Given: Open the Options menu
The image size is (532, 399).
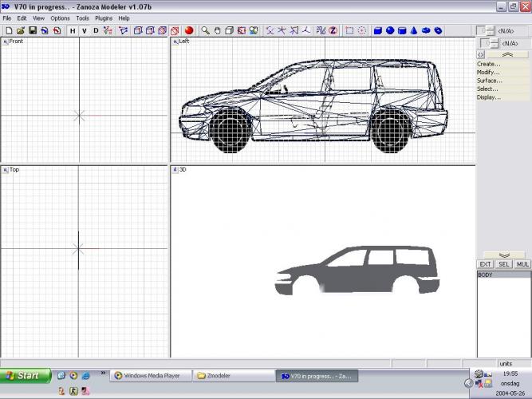Looking at the screenshot, I should (60, 18).
